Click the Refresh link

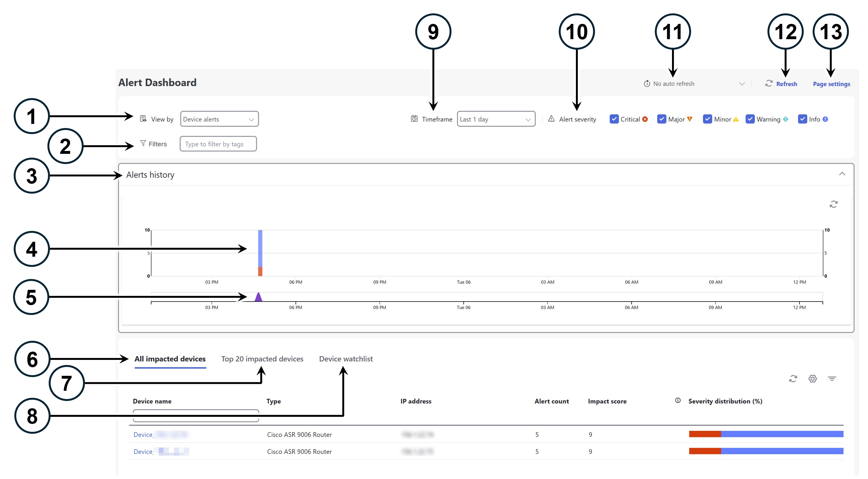pyautogui.click(x=787, y=84)
